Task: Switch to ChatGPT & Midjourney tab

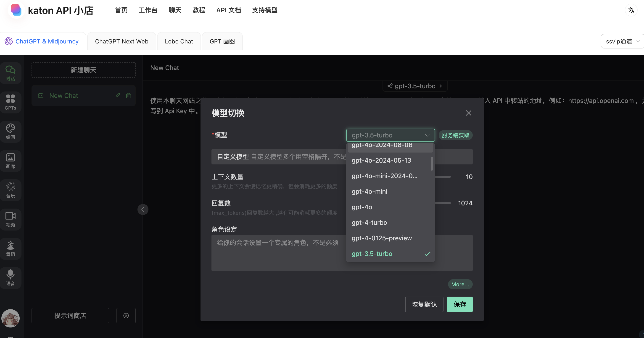Action: click(43, 41)
